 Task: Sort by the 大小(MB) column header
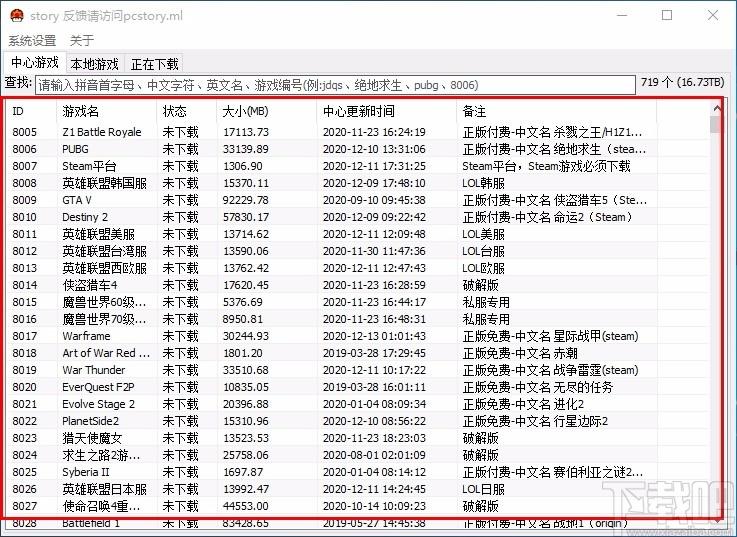[x=267, y=111]
